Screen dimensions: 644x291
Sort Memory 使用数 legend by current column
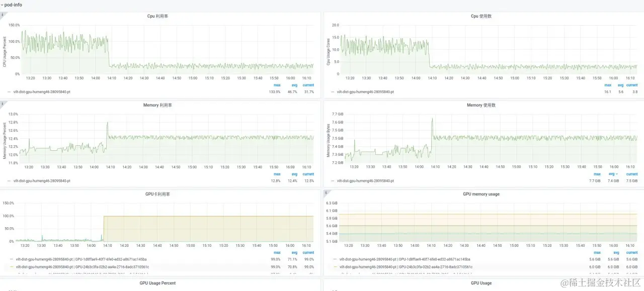[x=632, y=174]
